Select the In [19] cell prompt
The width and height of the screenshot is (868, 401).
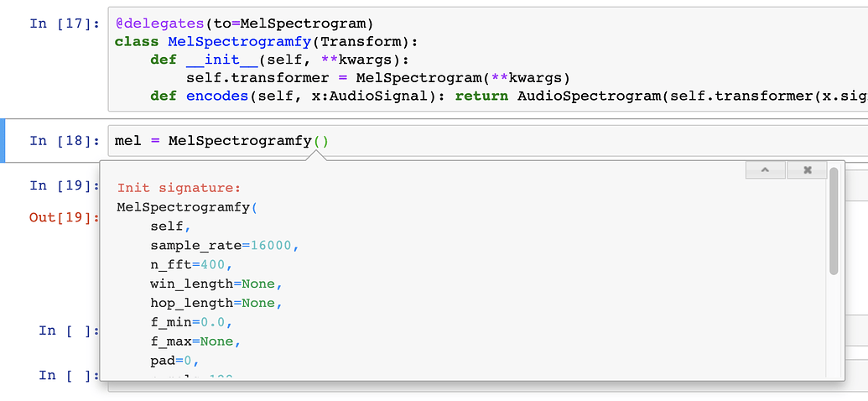click(x=64, y=185)
